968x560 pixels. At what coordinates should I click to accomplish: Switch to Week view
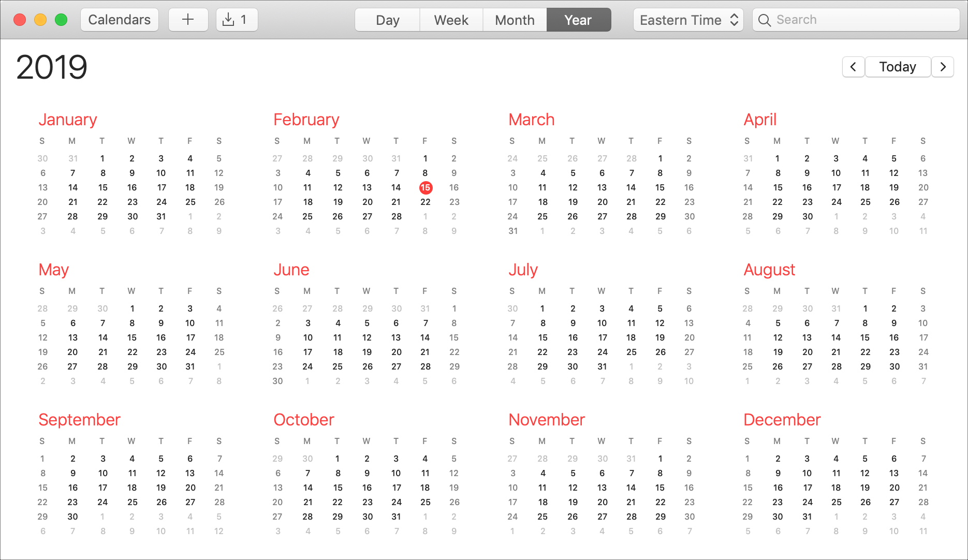[x=451, y=20]
